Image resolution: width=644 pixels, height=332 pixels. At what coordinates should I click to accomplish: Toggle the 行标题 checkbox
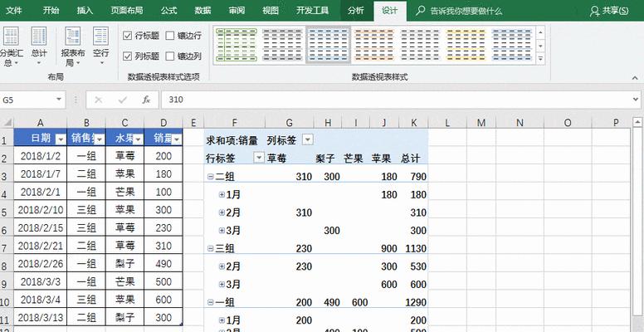tap(127, 36)
